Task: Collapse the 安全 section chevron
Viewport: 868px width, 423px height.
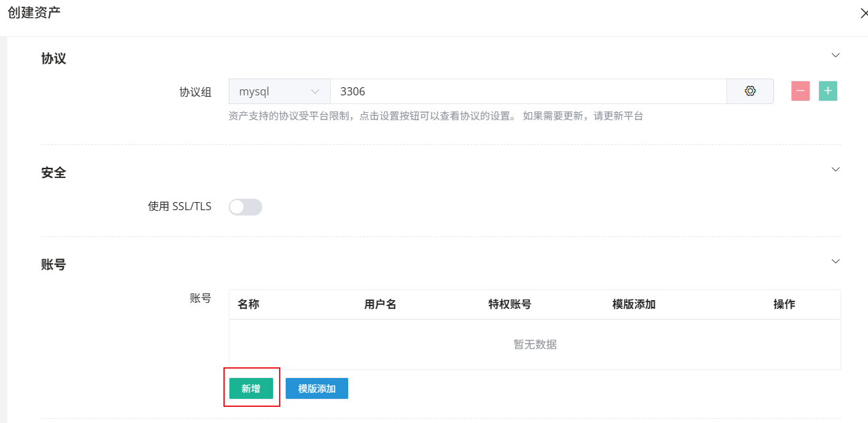Action: [x=835, y=169]
